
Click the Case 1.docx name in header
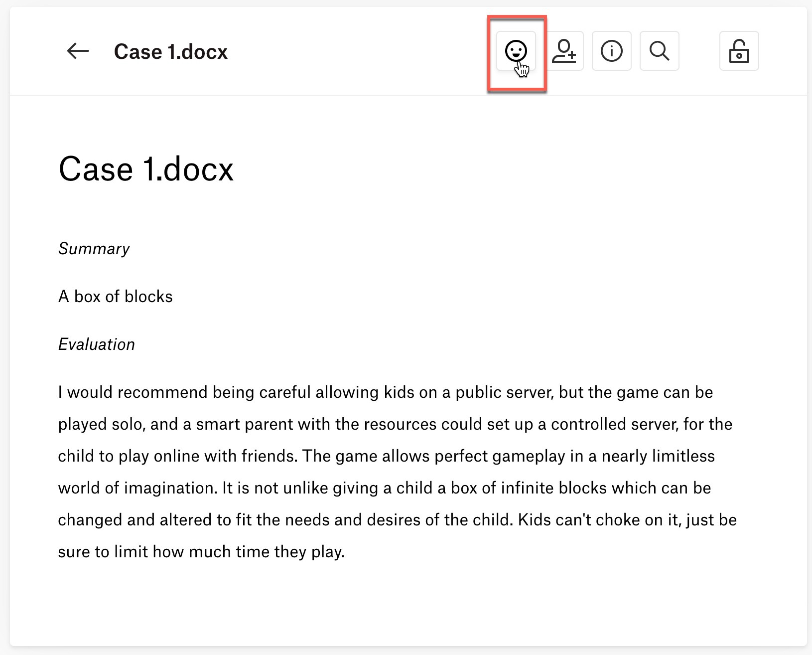[170, 52]
